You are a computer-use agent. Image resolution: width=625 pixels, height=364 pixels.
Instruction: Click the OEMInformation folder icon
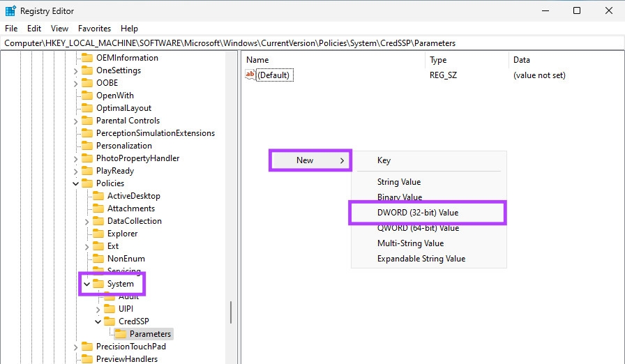point(87,58)
